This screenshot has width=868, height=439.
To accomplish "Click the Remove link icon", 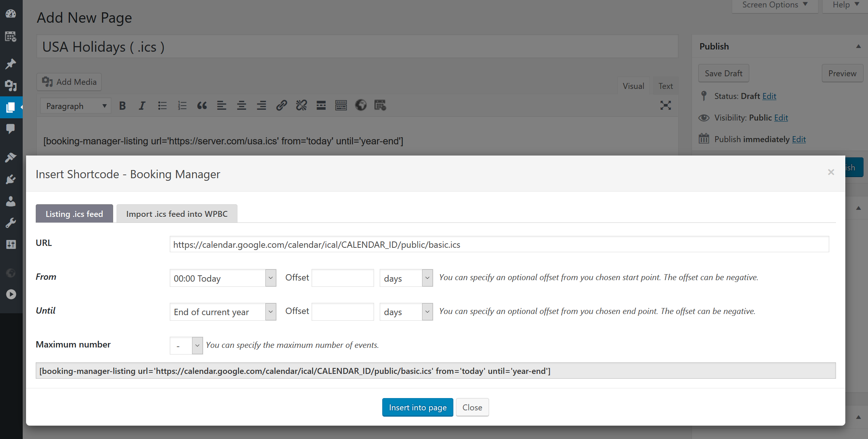I will coord(301,106).
